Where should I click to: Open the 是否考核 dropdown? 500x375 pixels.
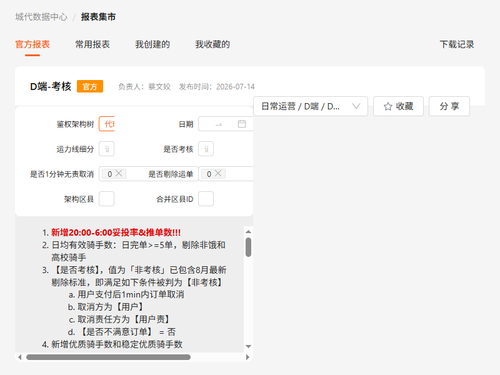pos(206,149)
